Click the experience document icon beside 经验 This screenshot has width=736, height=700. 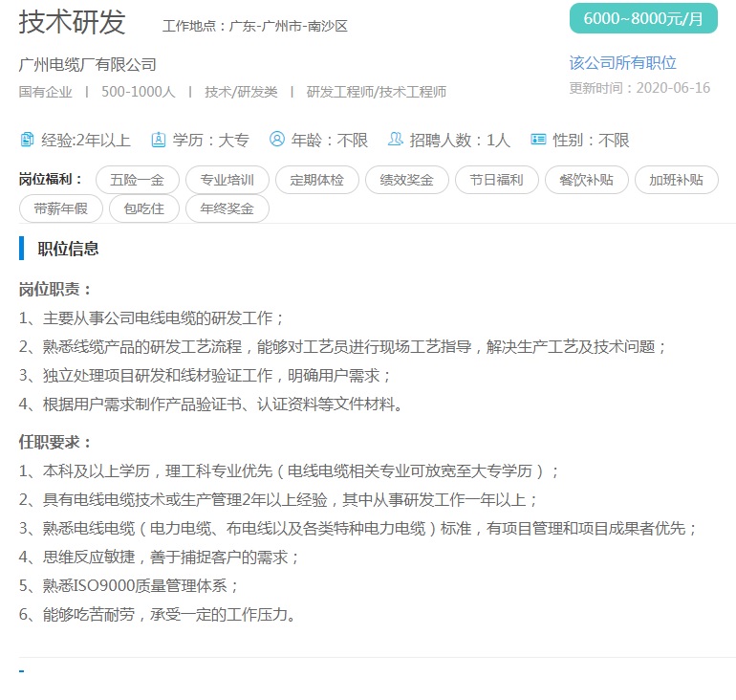pyautogui.click(x=27, y=140)
